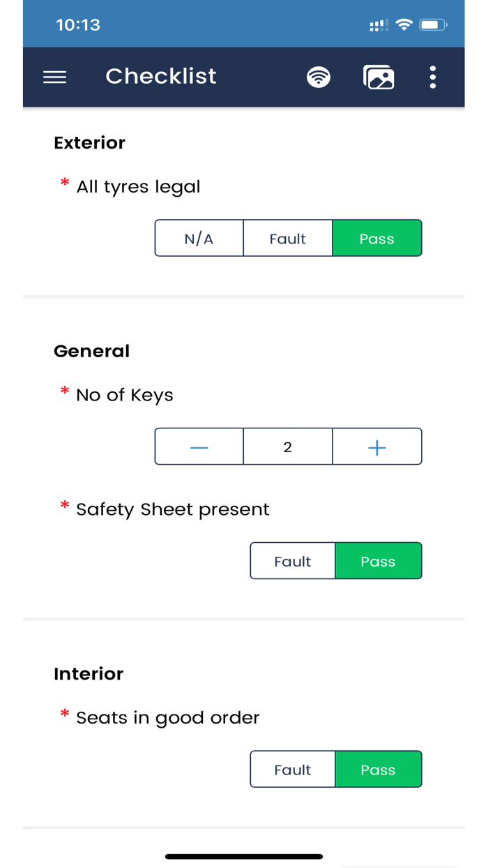Mark Seats in good order as Pass
The width and height of the screenshot is (488, 868).
379,770
